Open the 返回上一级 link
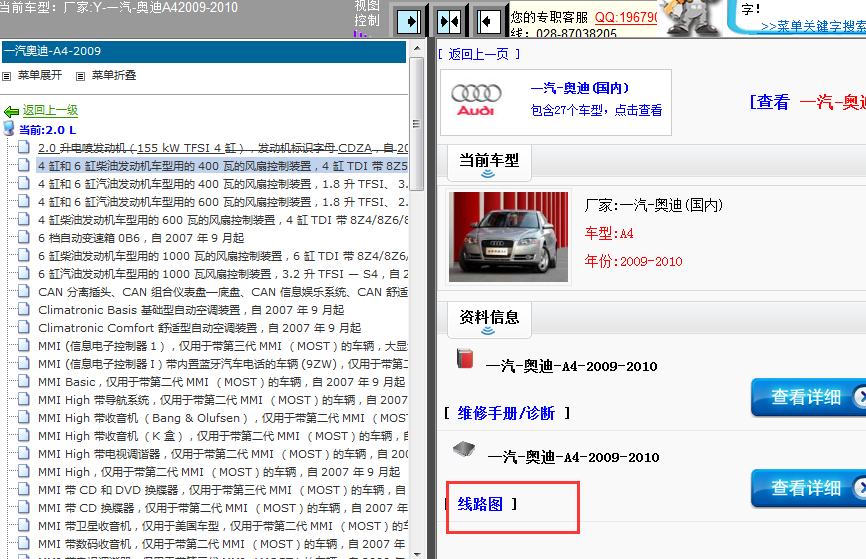866x559 pixels. 50,110
